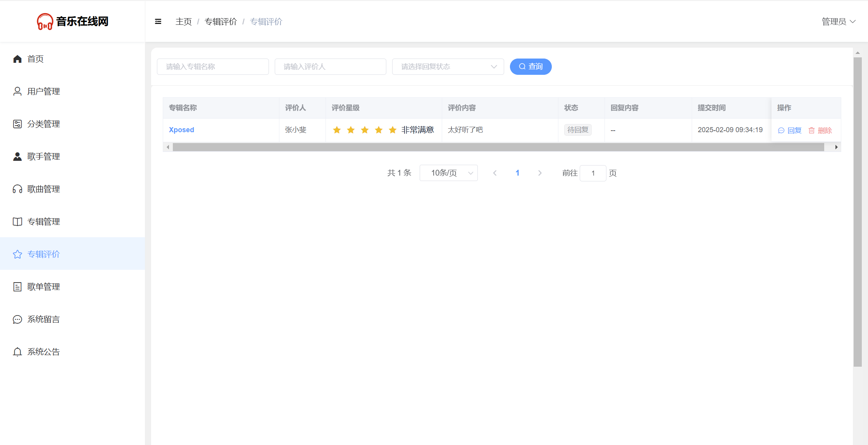The image size is (868, 445).
Task: Expand the 请选择回复状态 dropdown
Action: point(448,67)
